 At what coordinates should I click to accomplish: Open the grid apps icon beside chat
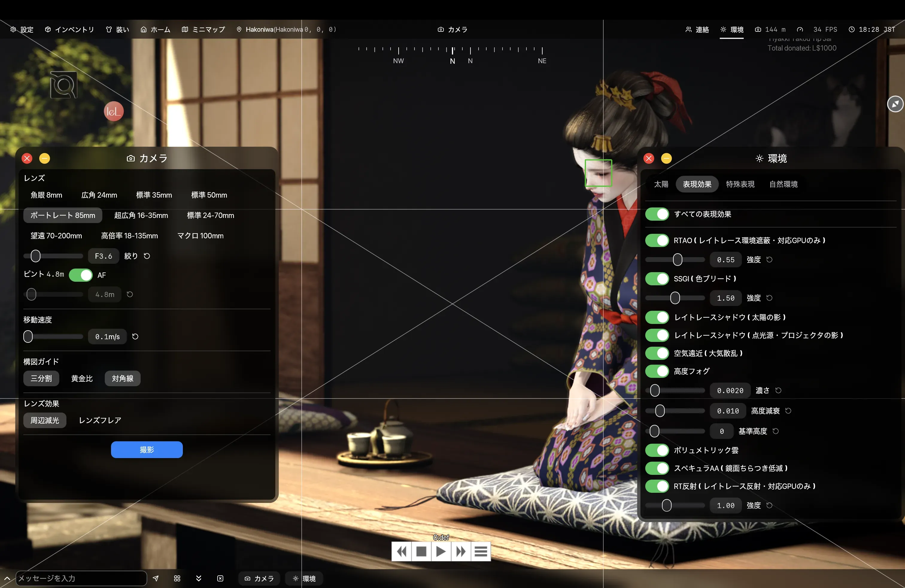(x=177, y=578)
